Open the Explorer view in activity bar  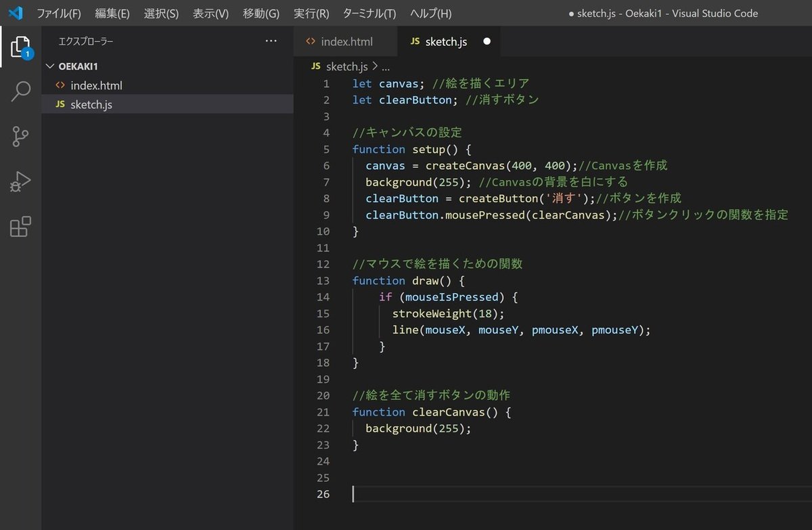(20, 47)
